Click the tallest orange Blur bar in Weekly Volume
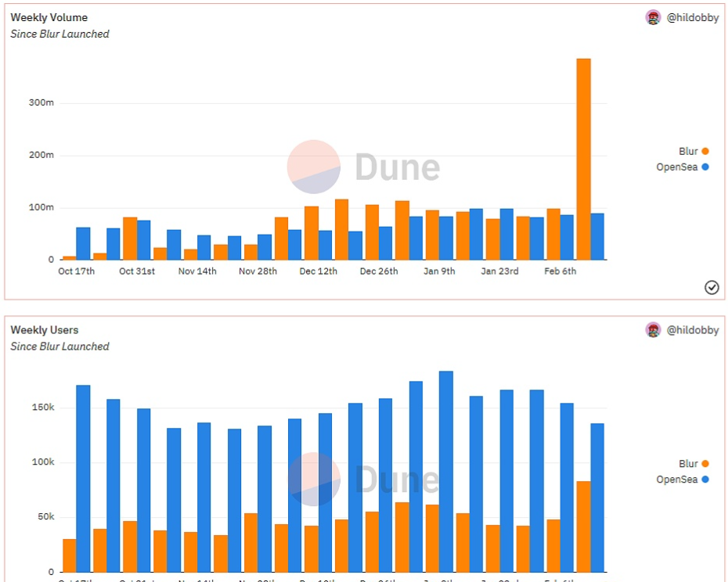728x582 pixels. 583,159
